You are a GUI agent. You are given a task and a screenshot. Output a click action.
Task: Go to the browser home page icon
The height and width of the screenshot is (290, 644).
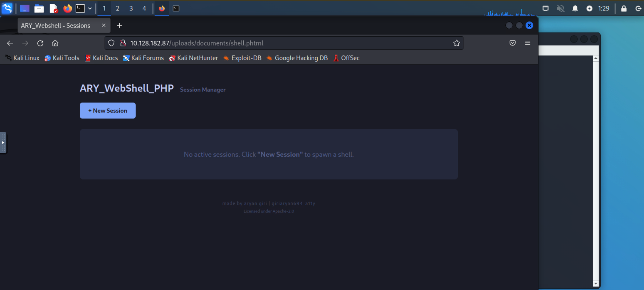(55, 43)
